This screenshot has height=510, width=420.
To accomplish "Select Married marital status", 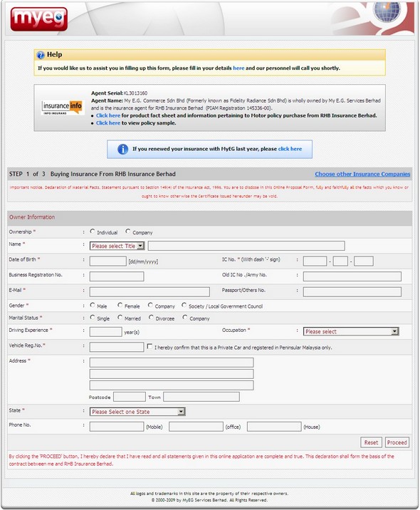I will pos(120,317).
